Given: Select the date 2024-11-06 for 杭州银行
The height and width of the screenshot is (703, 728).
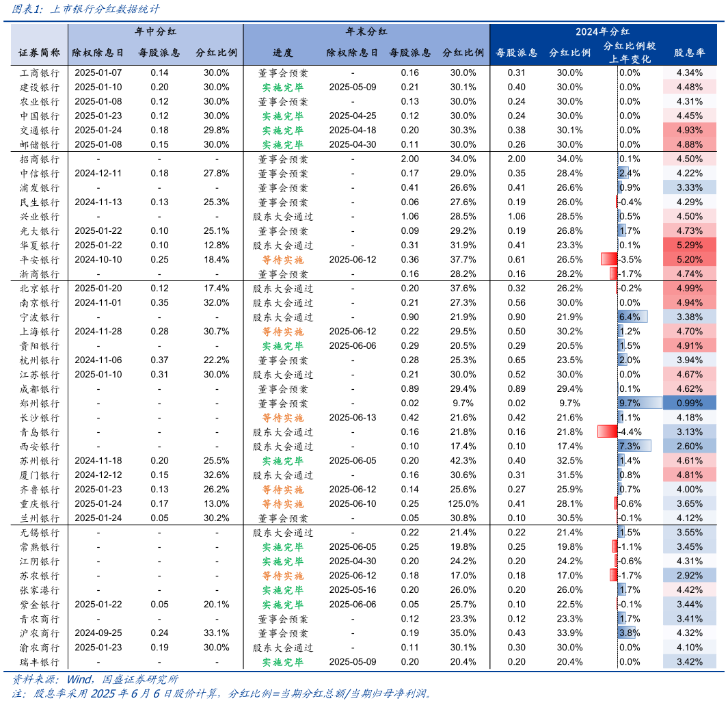Looking at the screenshot, I should click(98, 360).
